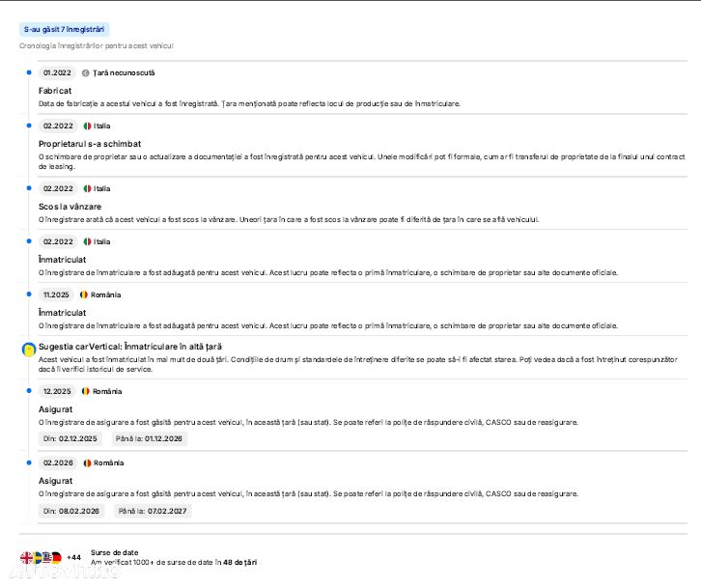701x588 pixels.
Task: Click the Romania flag on the 11.2025 entry
Action: [84, 294]
